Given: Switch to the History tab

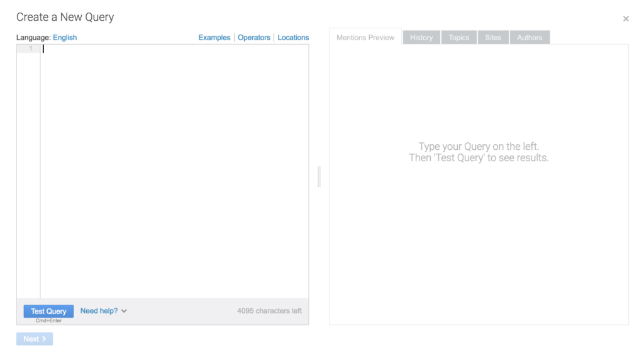Looking at the screenshot, I should tap(421, 38).
